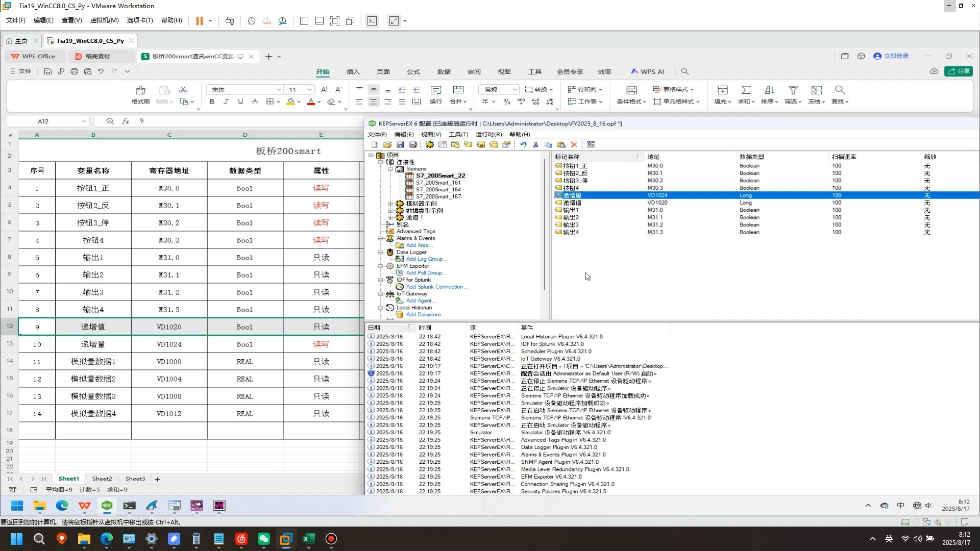The height and width of the screenshot is (551, 980).
Task: Click the insert function fx icon
Action: click(x=126, y=121)
